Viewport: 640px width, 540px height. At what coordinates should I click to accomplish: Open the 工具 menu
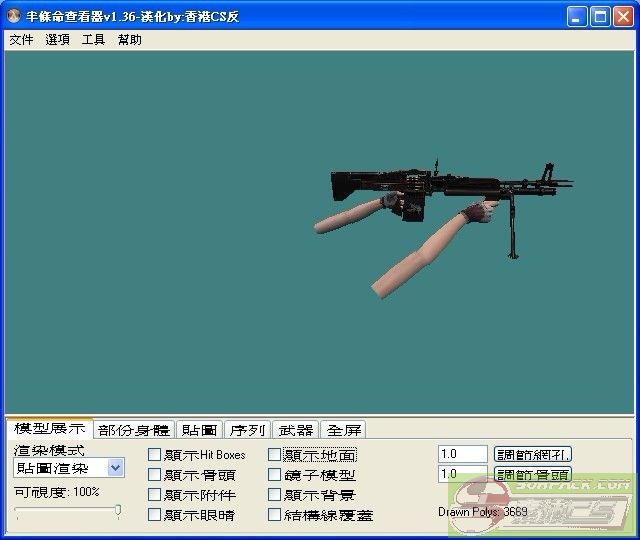click(93, 40)
